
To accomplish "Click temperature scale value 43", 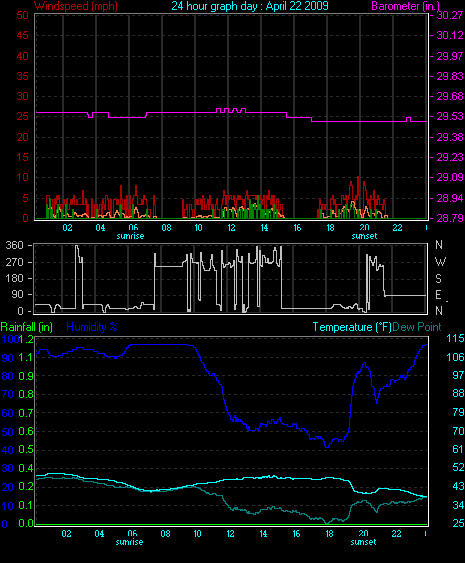I will pos(458,486).
